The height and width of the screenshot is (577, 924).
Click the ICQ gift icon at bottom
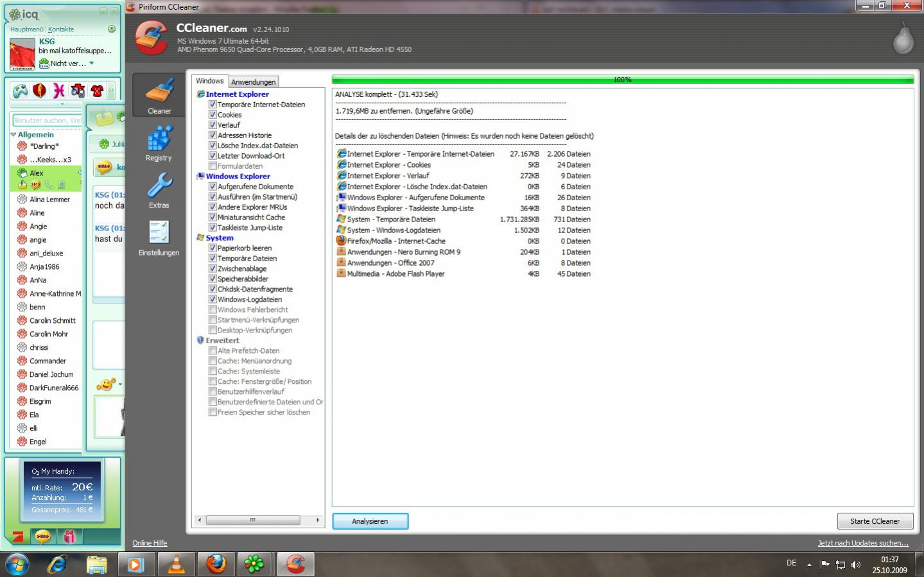pos(69,536)
